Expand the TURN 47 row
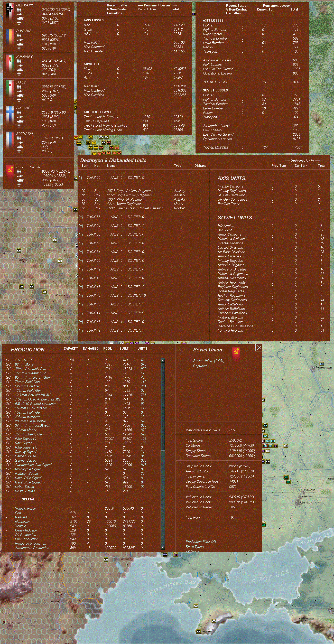The width and height of the screenshot is (334, 644). (81, 287)
